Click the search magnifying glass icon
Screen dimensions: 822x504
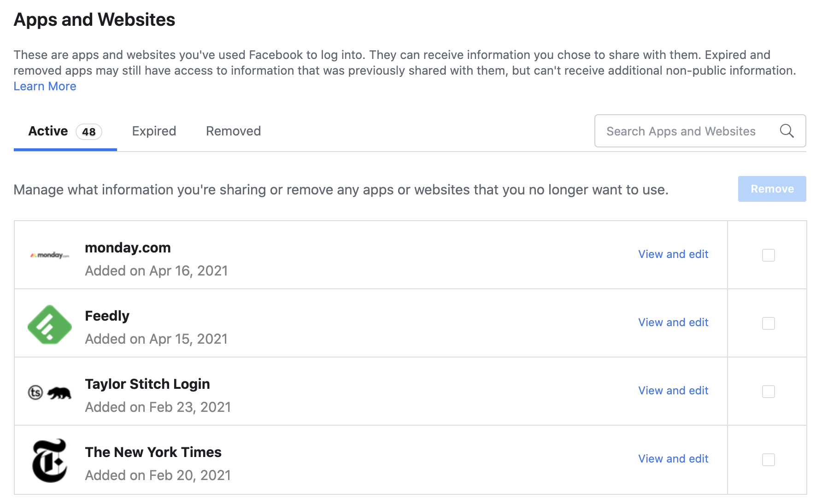pos(787,131)
